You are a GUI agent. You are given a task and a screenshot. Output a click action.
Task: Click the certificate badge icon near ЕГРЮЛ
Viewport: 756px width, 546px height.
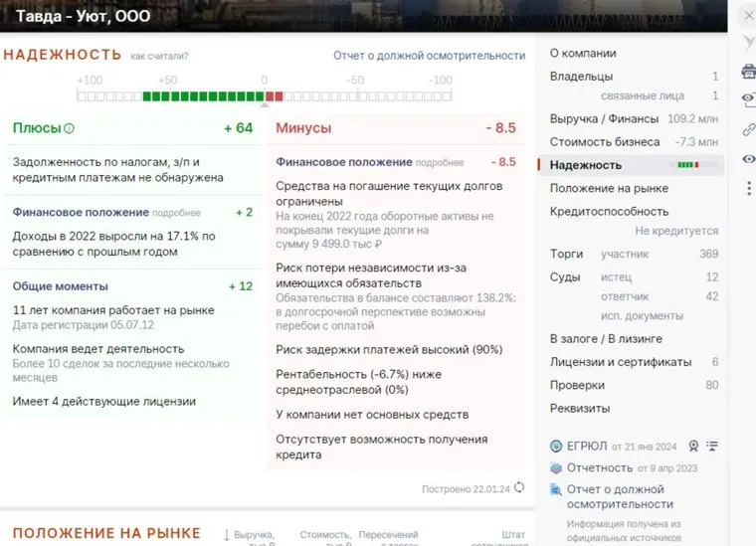pyautogui.click(x=692, y=446)
